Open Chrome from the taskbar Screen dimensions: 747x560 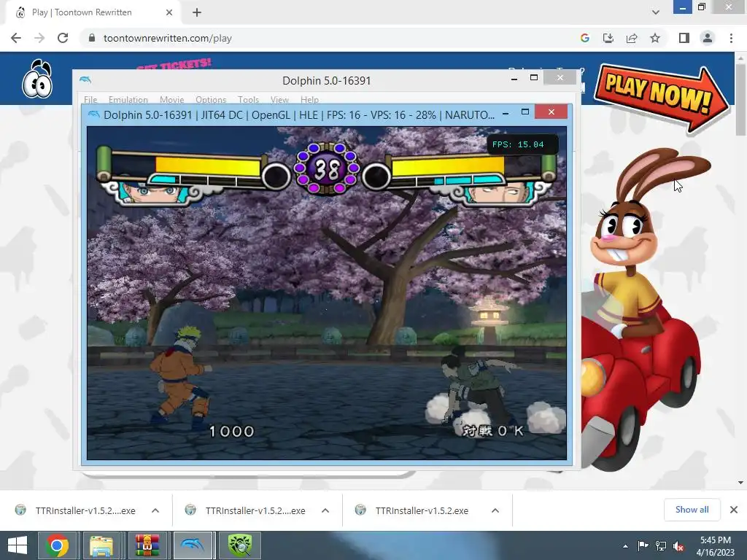(x=57, y=545)
